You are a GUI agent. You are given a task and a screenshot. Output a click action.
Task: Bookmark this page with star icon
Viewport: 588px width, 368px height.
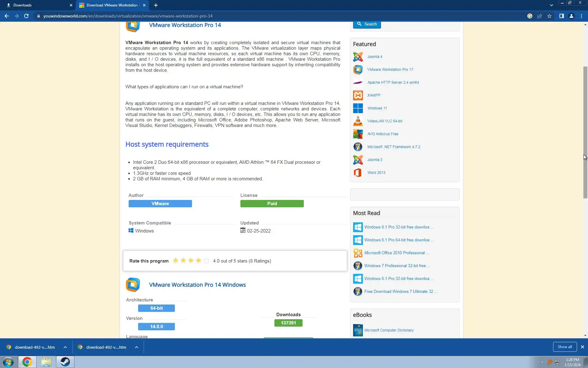click(549, 16)
